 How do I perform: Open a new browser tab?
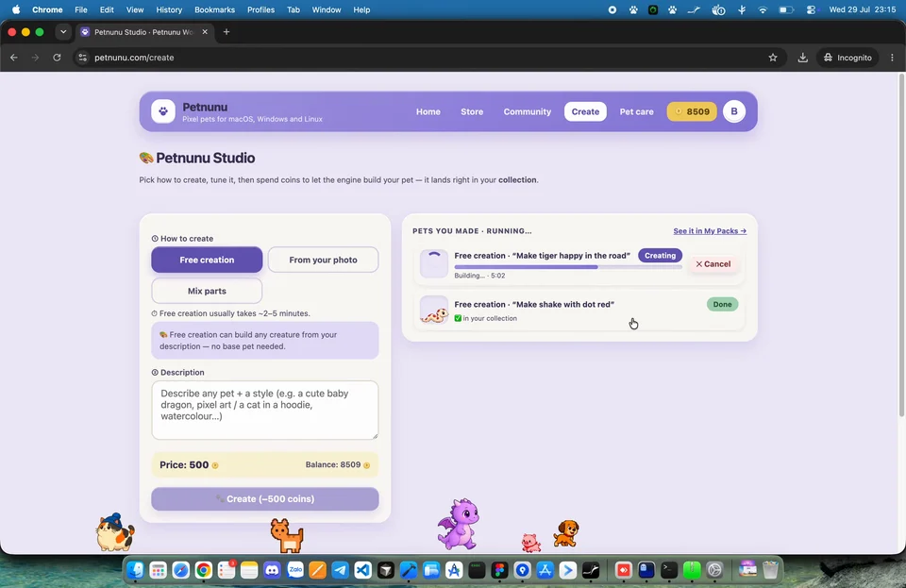point(226,32)
